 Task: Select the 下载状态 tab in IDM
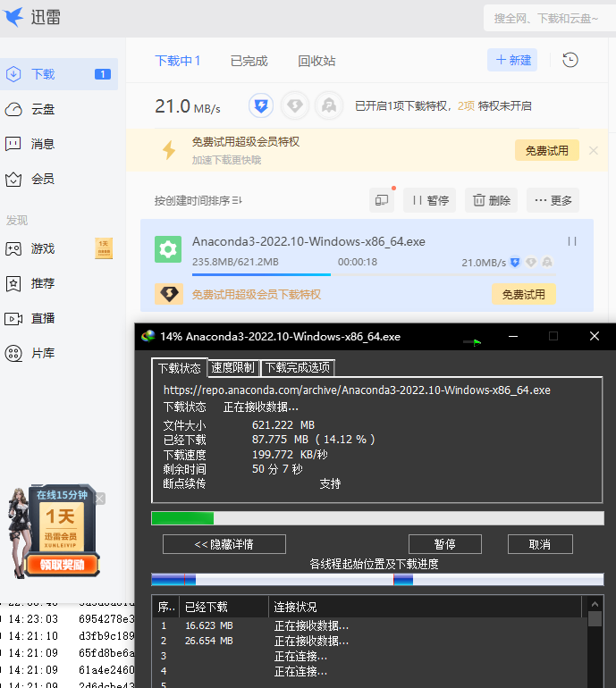pos(179,368)
